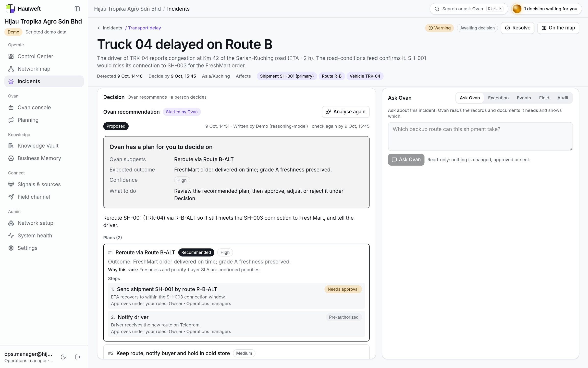The width and height of the screenshot is (588, 368).
Task: Open 1 decision waiting for you
Action: (x=547, y=9)
